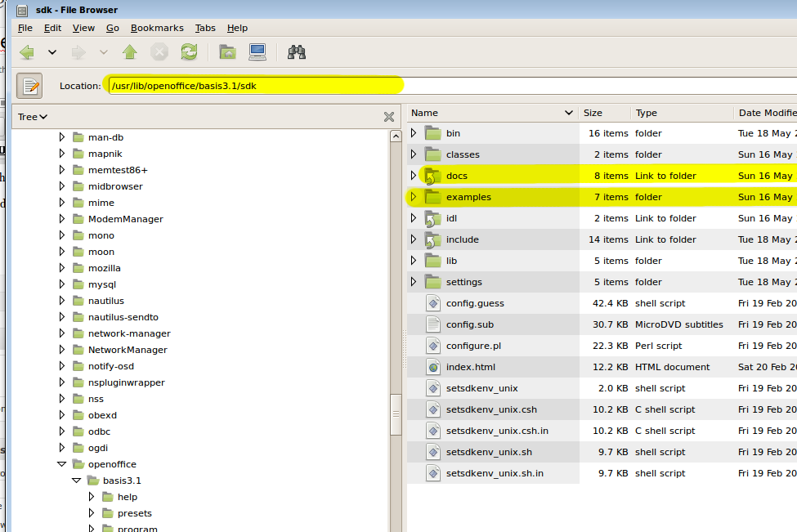This screenshot has height=532, width=797.
Task: Collapse the openoffice node in the tree
Action: pyautogui.click(x=62, y=464)
